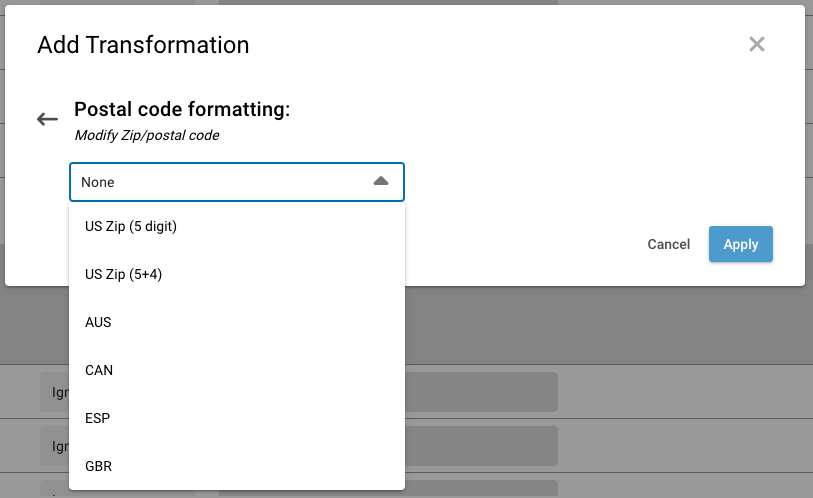Click the Postal code formatting heading
813x498 pixels.
(x=182, y=110)
